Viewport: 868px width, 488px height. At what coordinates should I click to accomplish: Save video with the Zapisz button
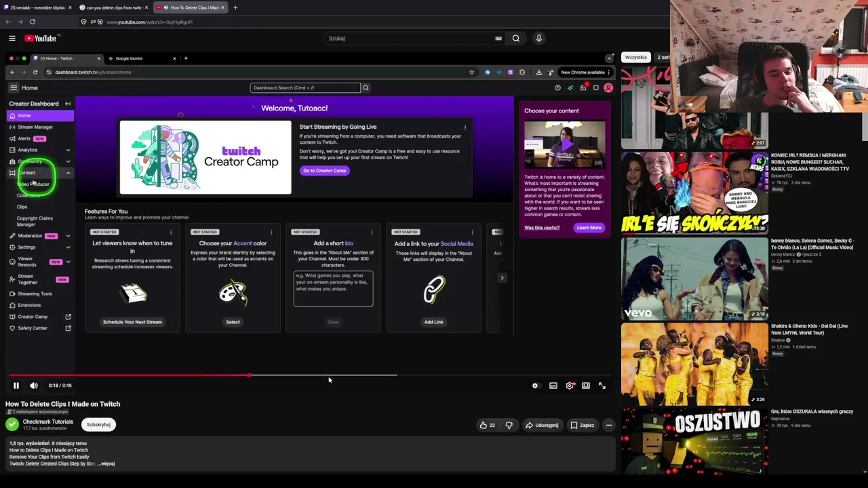(583, 426)
